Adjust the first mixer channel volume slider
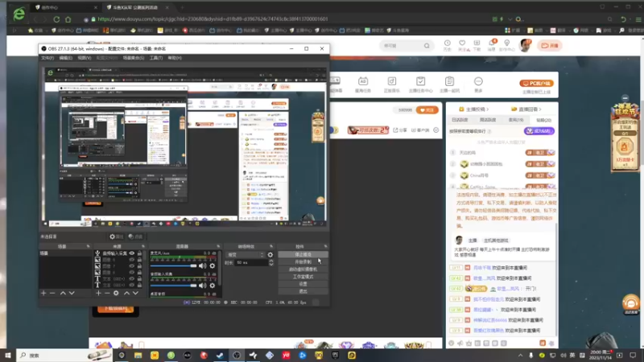644x362 pixels. [173, 266]
